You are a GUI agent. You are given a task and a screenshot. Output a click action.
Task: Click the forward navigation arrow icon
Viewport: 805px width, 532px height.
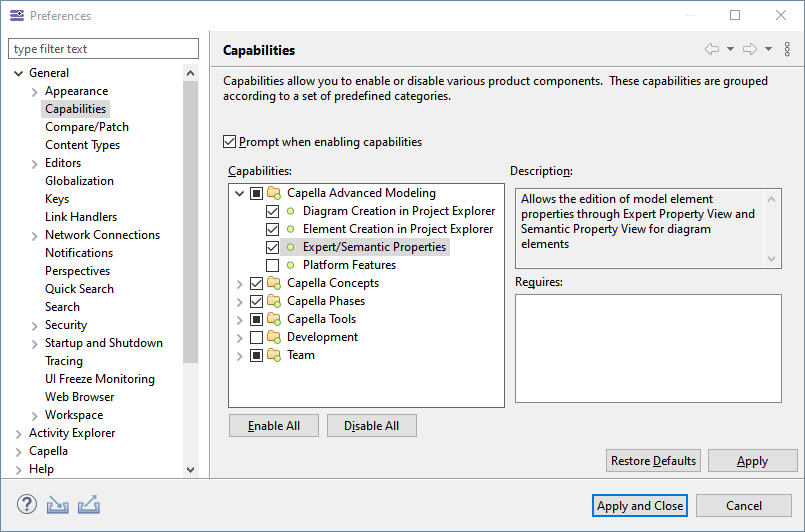750,49
